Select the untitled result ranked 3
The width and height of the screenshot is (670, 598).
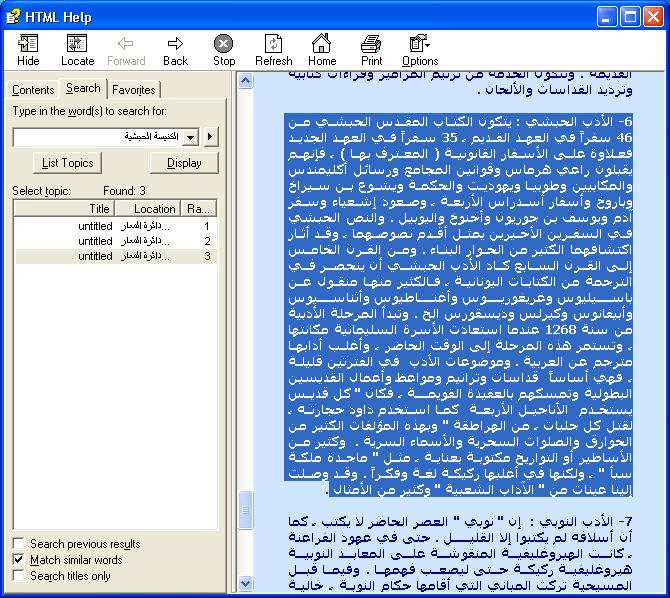pyautogui.click(x=116, y=256)
